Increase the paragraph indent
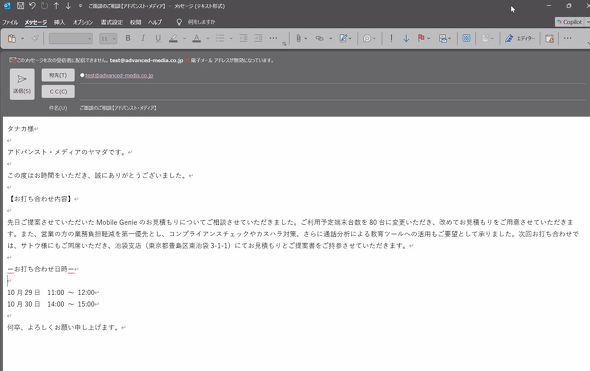 (x=259, y=38)
